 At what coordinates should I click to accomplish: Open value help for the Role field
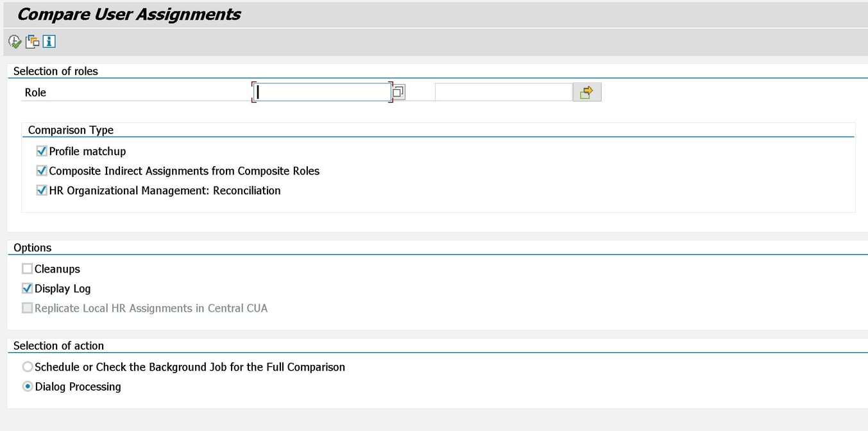coord(397,92)
